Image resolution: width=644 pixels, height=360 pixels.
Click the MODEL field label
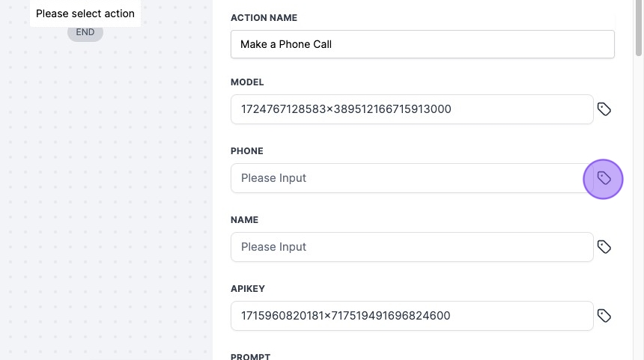[247, 82]
